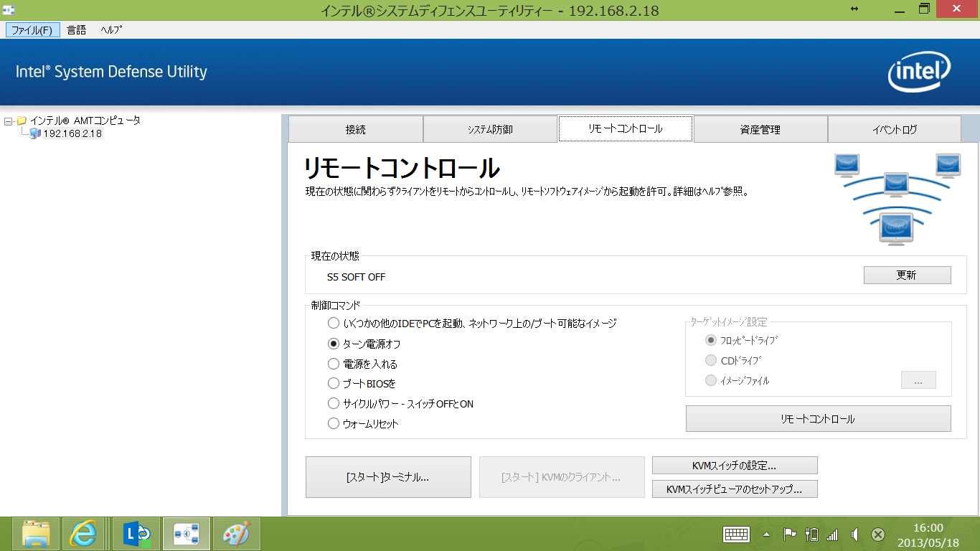This screenshot has width=980, height=551.
Task: Click the speaker volume tray icon
Action: 854,534
